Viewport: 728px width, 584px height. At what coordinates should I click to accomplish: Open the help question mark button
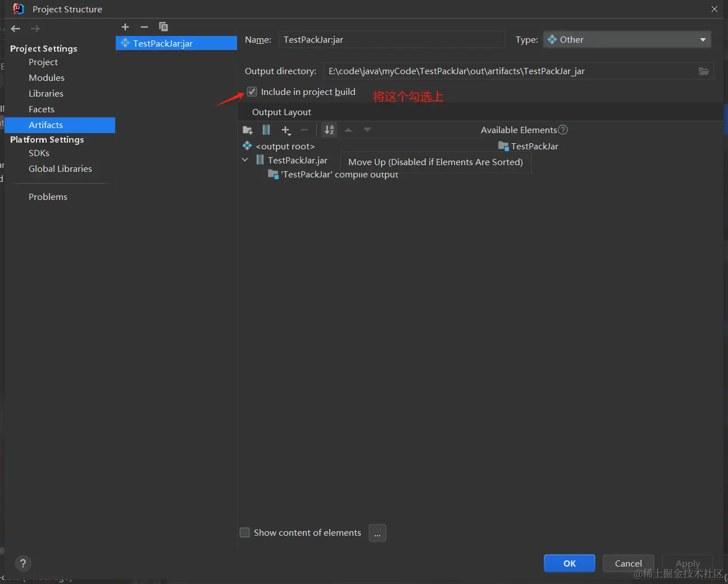(x=23, y=563)
